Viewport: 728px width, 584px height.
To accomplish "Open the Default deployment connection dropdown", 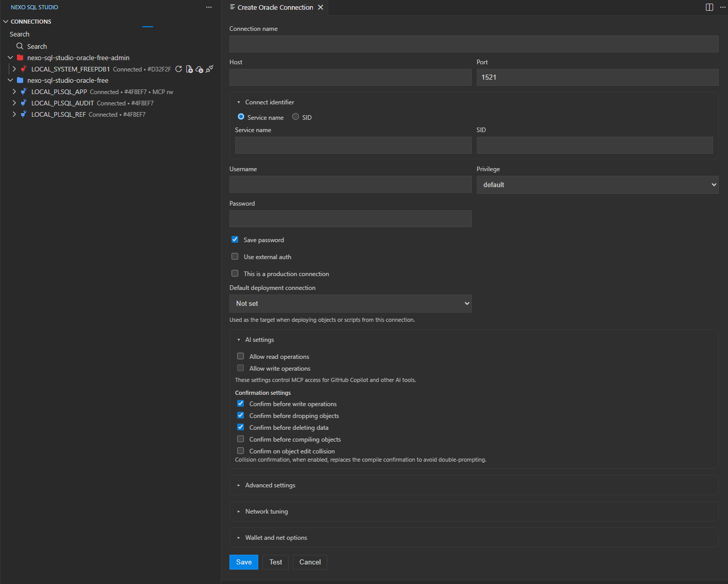I will [350, 303].
